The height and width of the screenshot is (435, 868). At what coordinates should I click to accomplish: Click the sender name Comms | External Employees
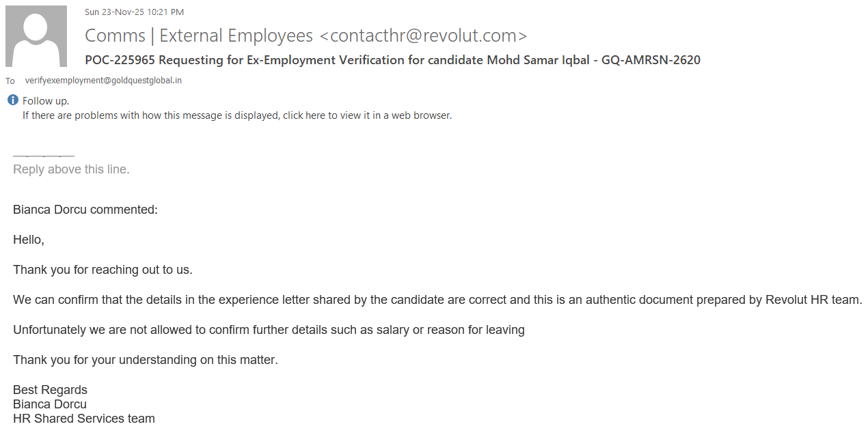coord(198,36)
